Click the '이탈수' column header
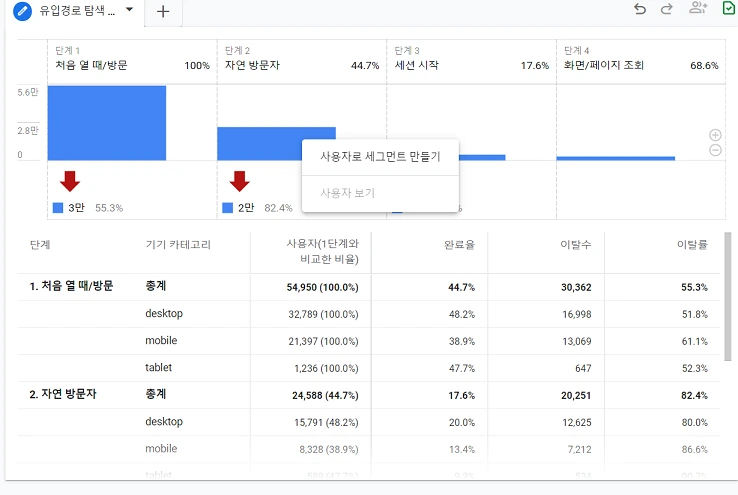738x495 pixels. [576, 245]
